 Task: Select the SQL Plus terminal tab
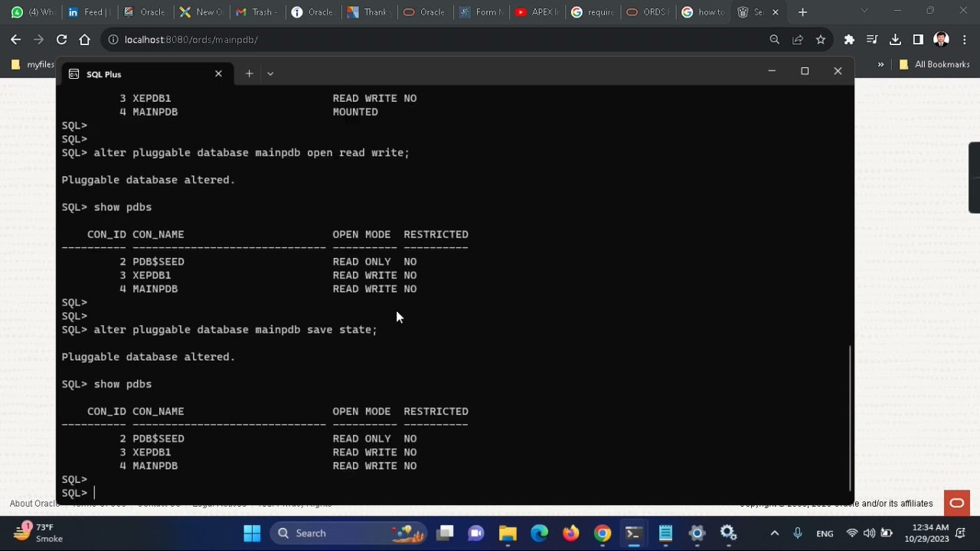pos(145,74)
